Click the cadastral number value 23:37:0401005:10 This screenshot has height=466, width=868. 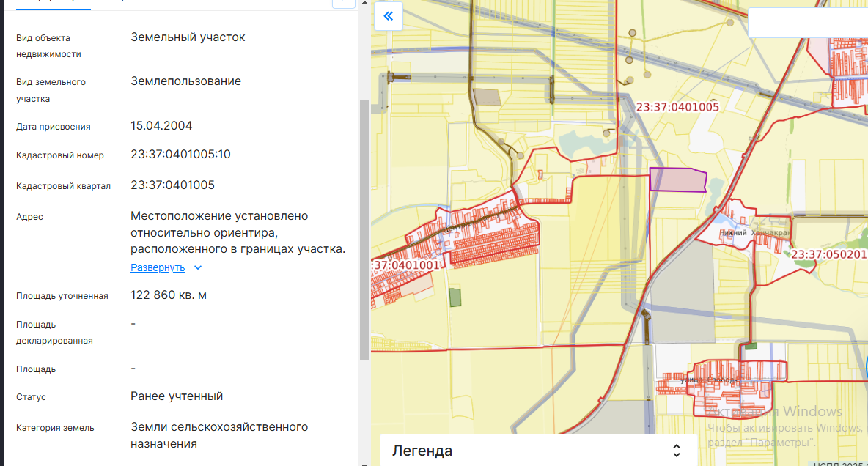pyautogui.click(x=180, y=155)
